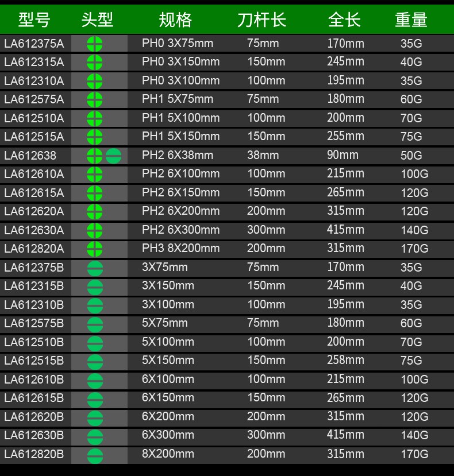Click the Phillips icon in row LA612638
Screen dimensions: 454x476
(x=94, y=156)
